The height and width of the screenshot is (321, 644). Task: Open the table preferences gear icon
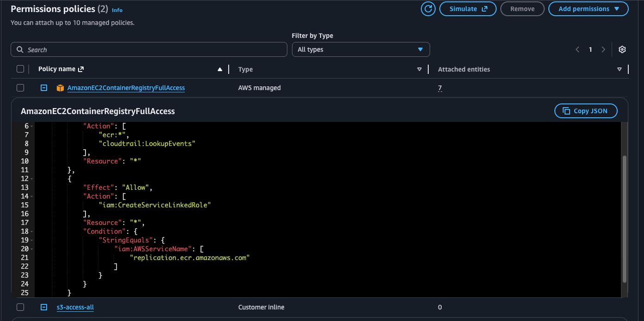point(622,49)
